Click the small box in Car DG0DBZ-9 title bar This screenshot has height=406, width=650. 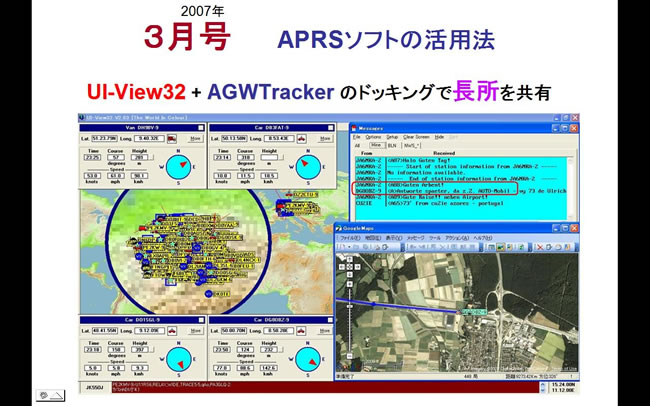point(330,320)
